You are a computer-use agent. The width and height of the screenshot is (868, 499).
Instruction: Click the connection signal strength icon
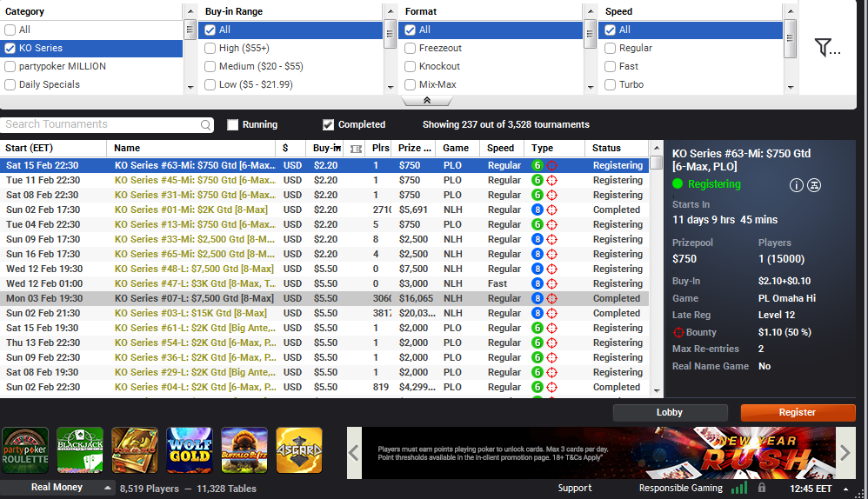739,488
